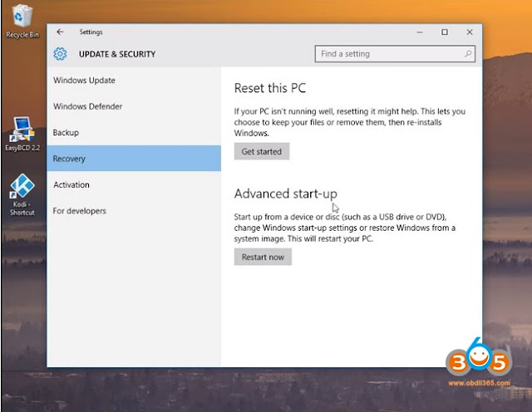Select the Recovery sidebar item
Image resolution: width=532 pixels, height=412 pixels.
134,159
